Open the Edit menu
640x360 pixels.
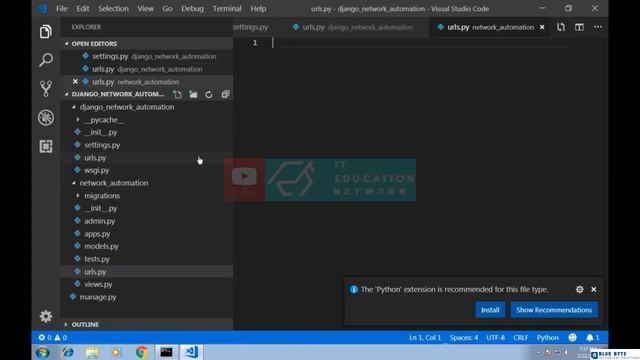tap(82, 9)
